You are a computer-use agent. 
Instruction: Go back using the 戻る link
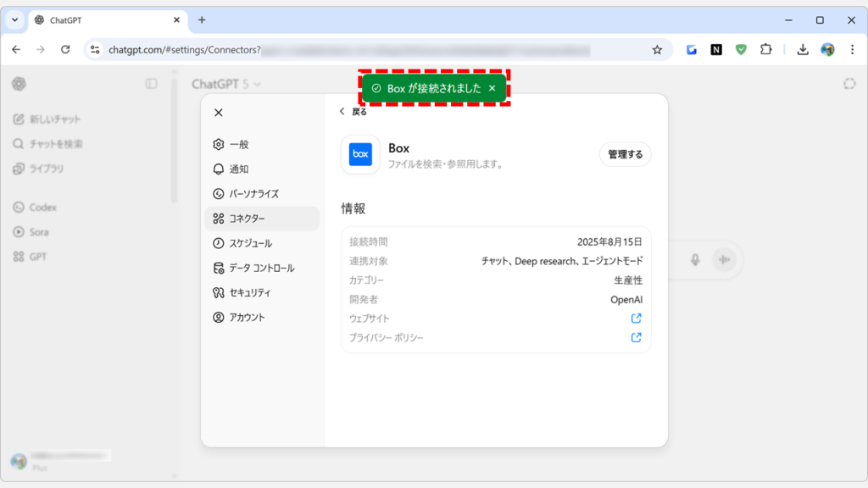coord(353,112)
